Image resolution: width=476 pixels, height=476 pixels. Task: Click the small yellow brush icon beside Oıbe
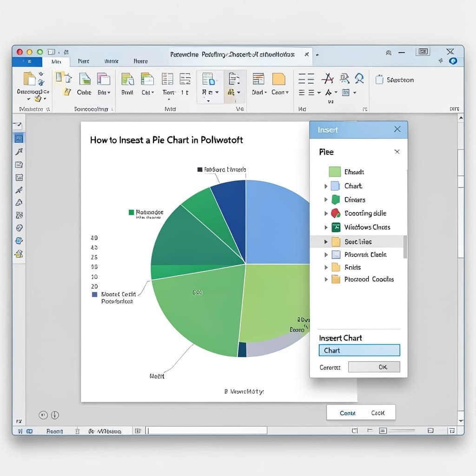tap(67, 92)
